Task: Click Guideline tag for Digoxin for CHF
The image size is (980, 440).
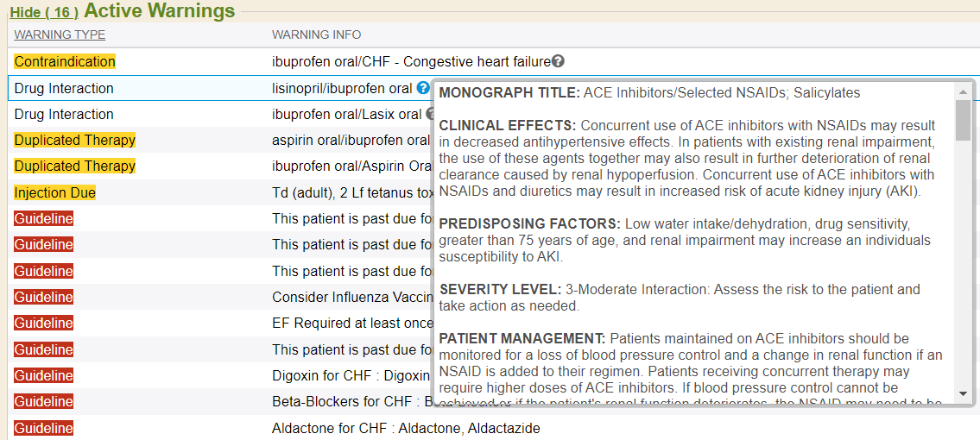Action: point(44,375)
